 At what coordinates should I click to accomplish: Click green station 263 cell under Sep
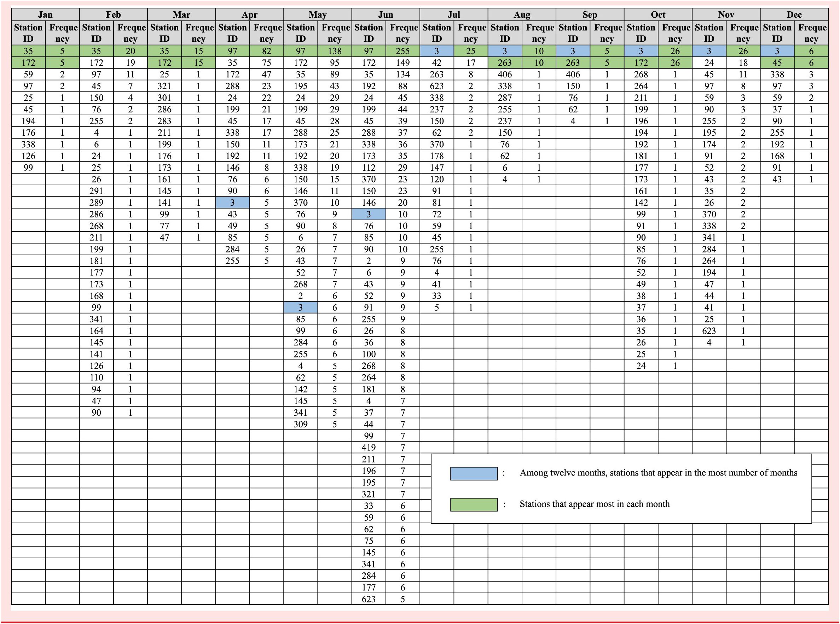pos(573,63)
